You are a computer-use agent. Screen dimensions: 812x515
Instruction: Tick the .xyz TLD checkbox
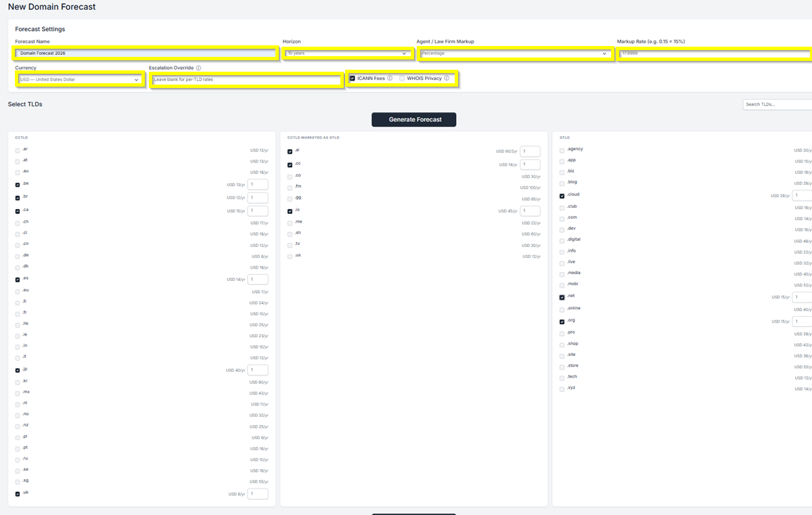(562, 389)
